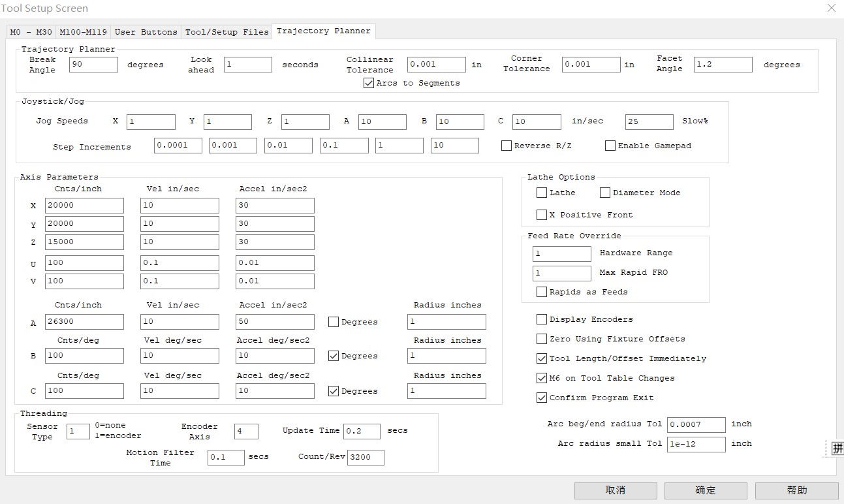Click the 确定 confirm button
The height and width of the screenshot is (504, 844).
[706, 490]
